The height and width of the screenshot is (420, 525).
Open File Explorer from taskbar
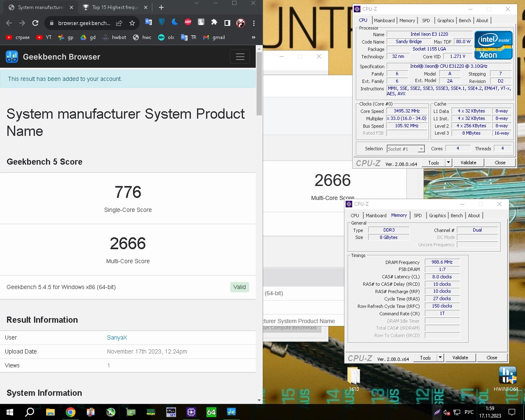50,412
